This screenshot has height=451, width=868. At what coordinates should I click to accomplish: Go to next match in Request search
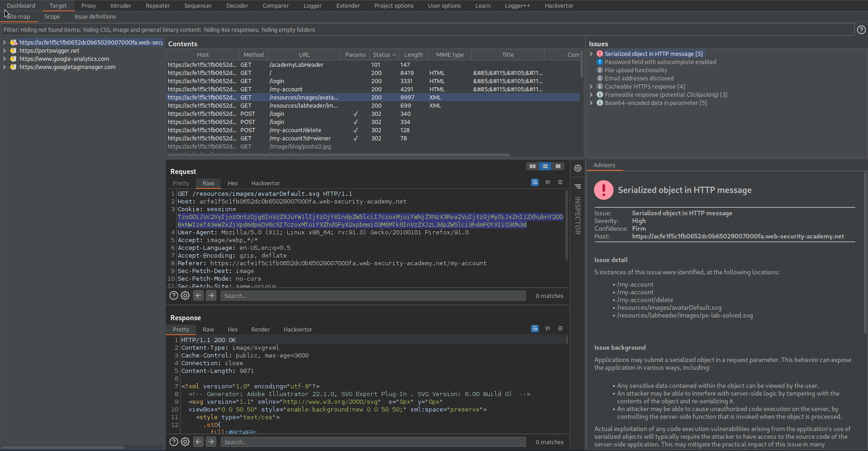click(x=211, y=296)
